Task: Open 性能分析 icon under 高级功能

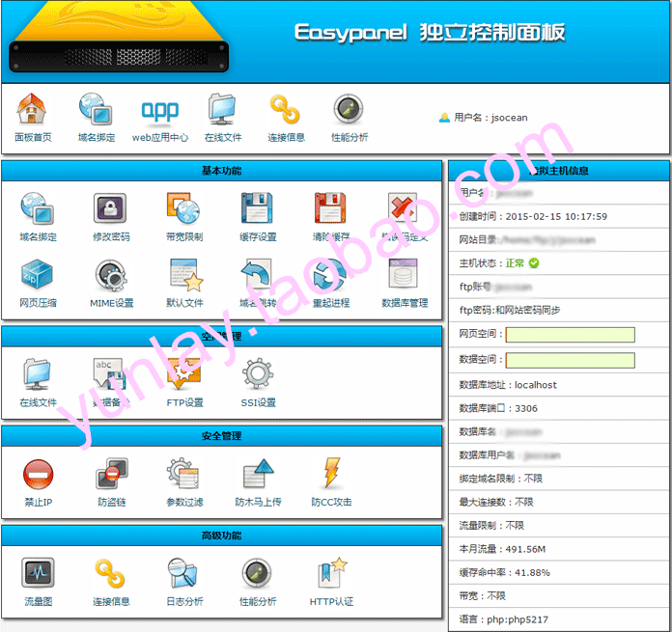Action: (257, 573)
